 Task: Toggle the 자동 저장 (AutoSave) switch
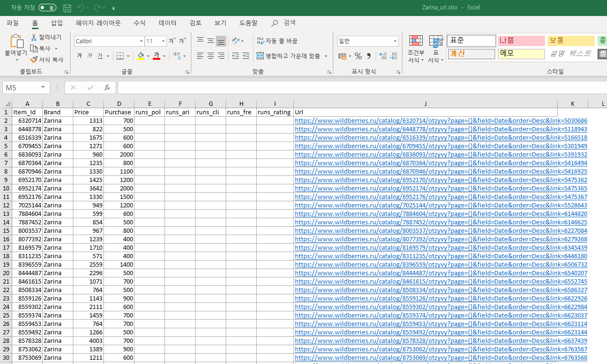47,8
